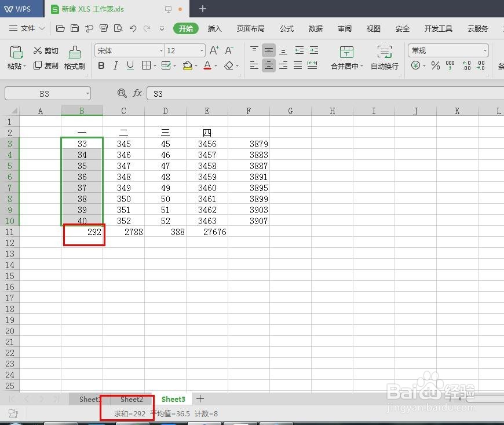Click the Paste clipboard icon
This screenshot has height=425, width=504.
[16, 52]
